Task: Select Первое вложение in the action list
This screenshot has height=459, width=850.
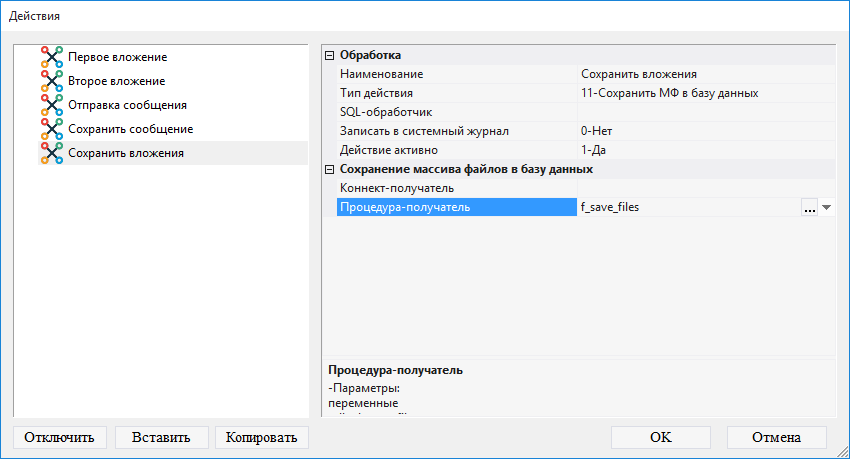Action: 117,57
